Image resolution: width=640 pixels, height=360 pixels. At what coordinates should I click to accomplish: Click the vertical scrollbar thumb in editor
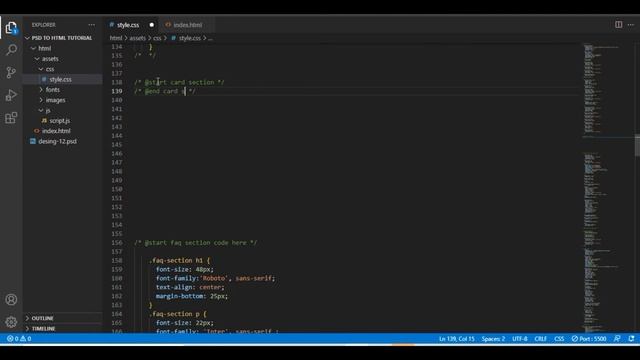[x=637, y=146]
